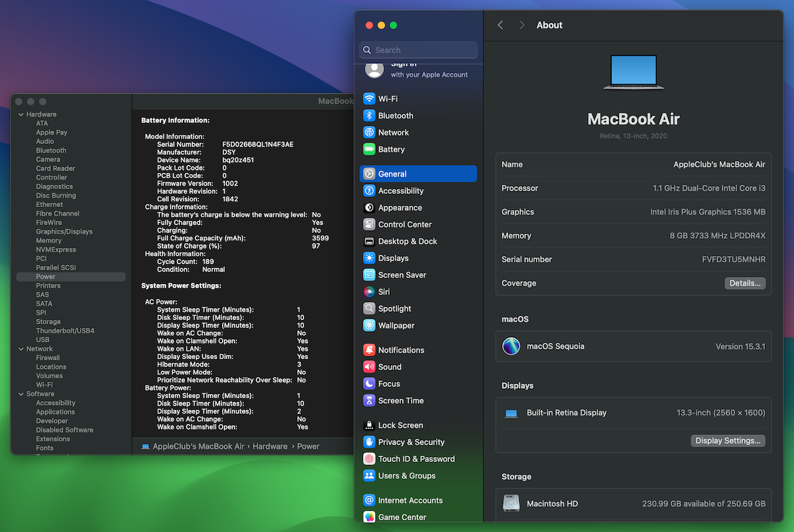The width and height of the screenshot is (794, 532).
Task: Select Disabled Software in sidebar
Action: click(65, 430)
